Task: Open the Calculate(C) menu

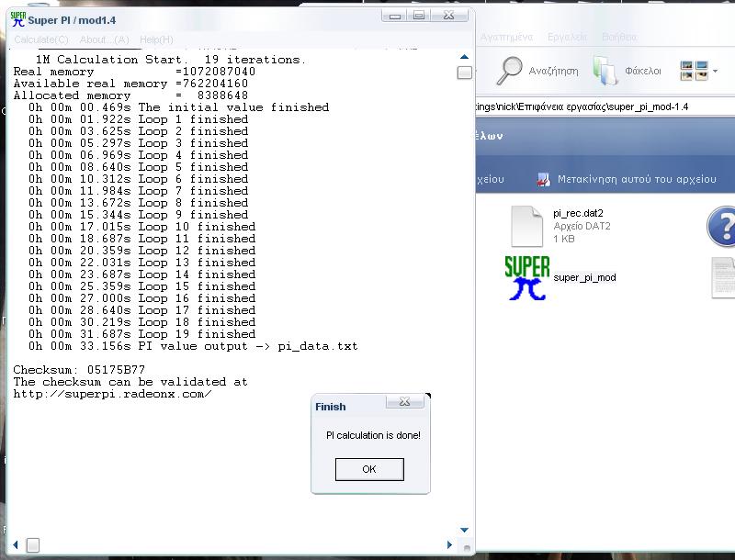Action: [x=41, y=39]
